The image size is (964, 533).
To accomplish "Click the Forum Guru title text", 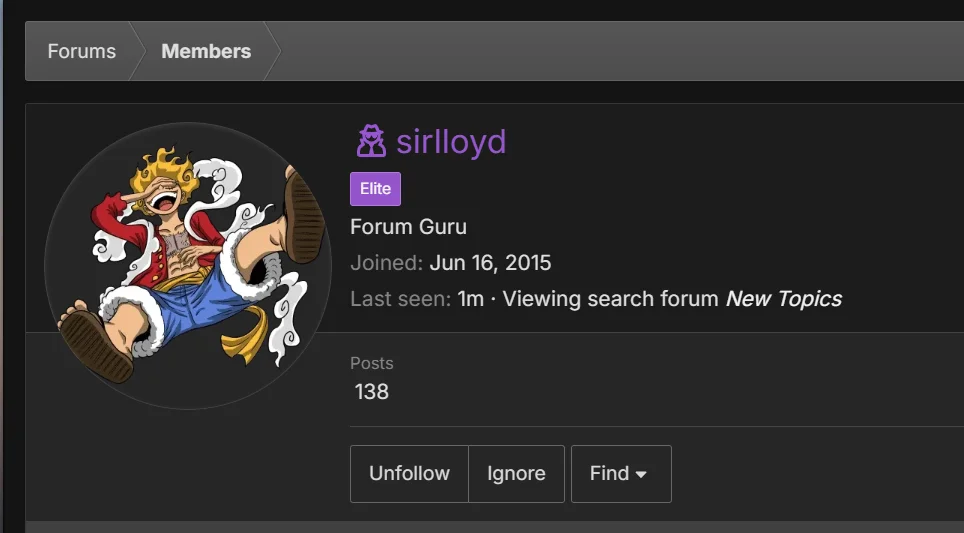I will point(408,227).
